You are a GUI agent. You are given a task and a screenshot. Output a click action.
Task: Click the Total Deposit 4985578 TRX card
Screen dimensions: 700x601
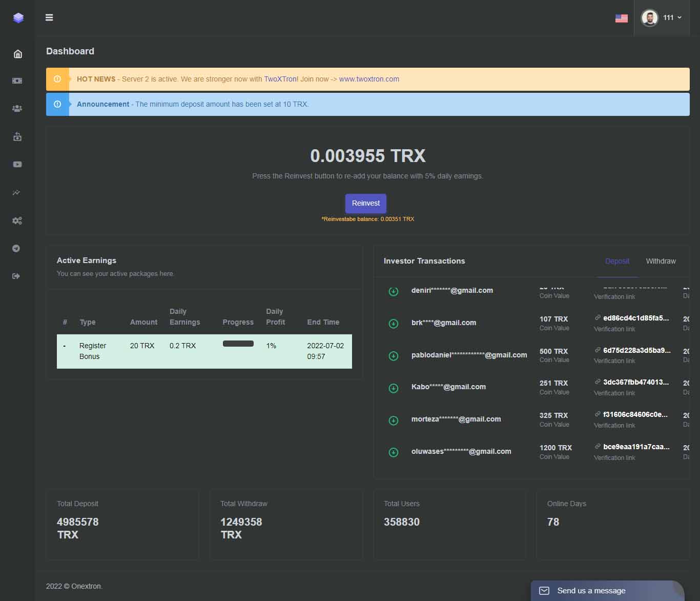point(122,524)
